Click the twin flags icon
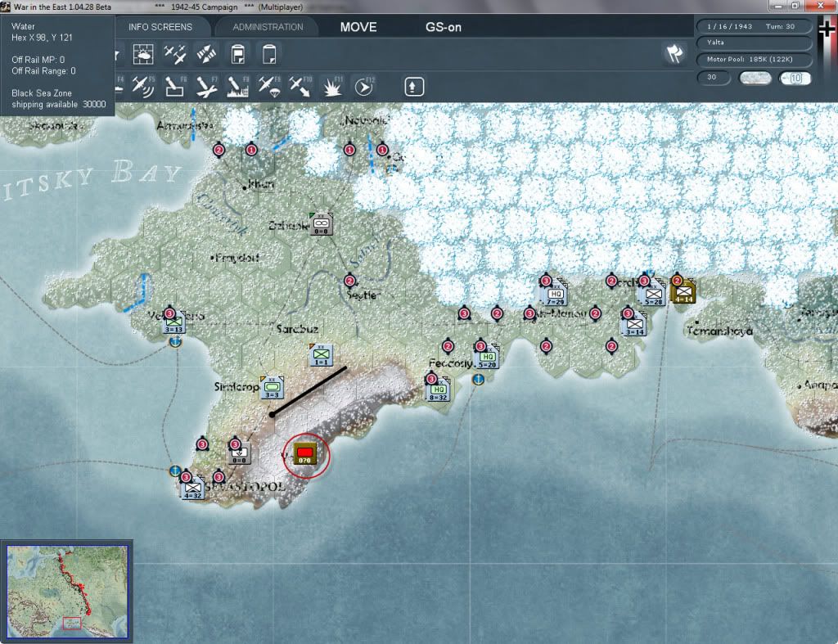 coord(674,53)
